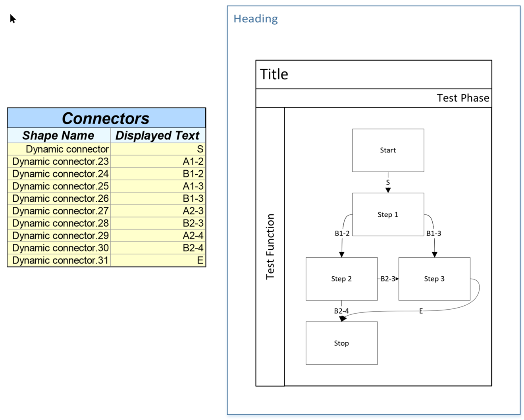The width and height of the screenshot is (524, 420).
Task: Click the B1-2 connector label
Action: [341, 233]
